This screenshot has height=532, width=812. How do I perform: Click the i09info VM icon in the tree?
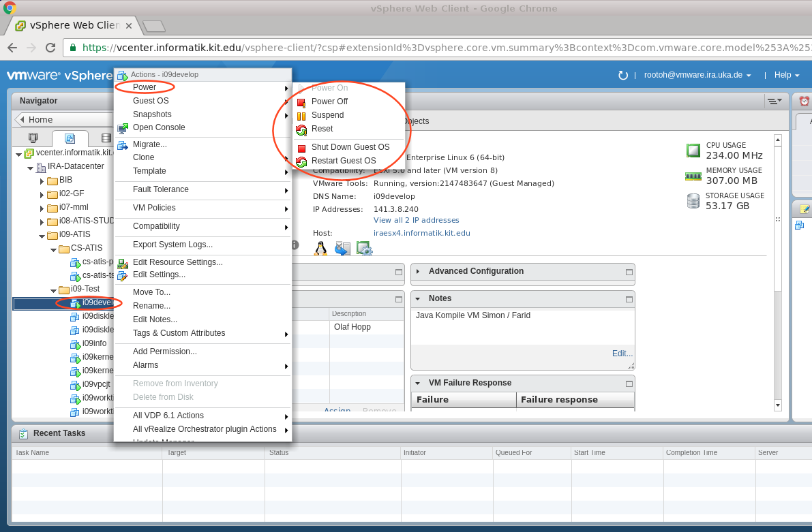pos(75,344)
